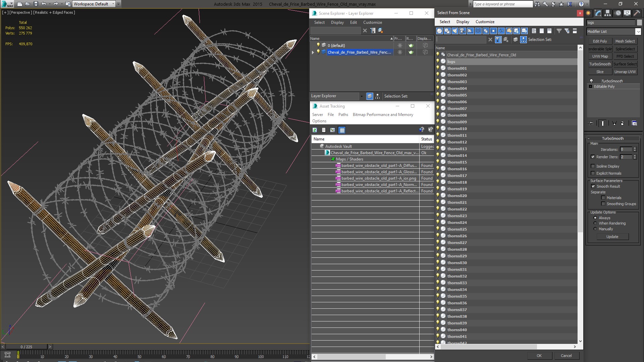644x362 pixels.
Task: Open the Utilities hammer panel tab
Action: coord(637,13)
